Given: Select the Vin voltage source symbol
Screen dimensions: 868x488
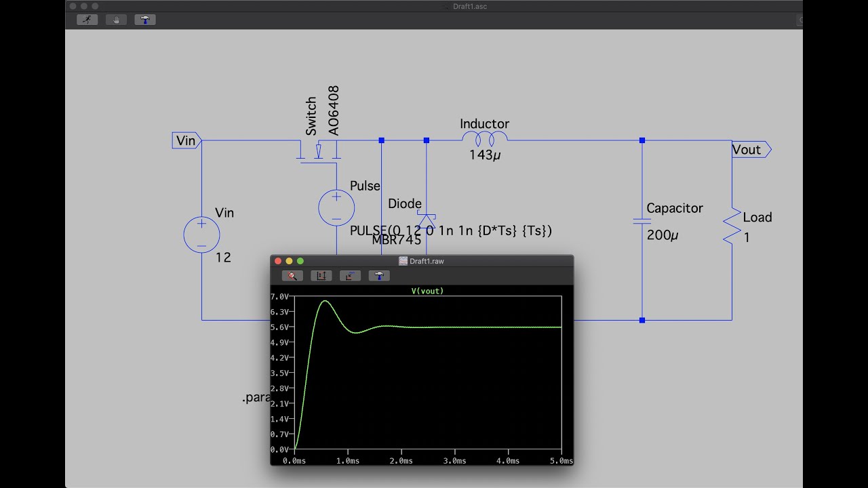Looking at the screenshot, I should click(201, 235).
